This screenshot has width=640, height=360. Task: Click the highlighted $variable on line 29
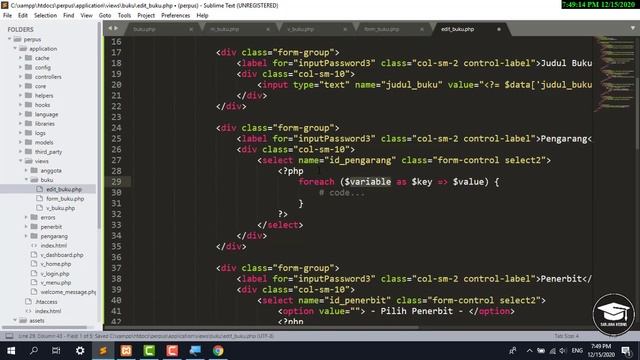(x=367, y=182)
